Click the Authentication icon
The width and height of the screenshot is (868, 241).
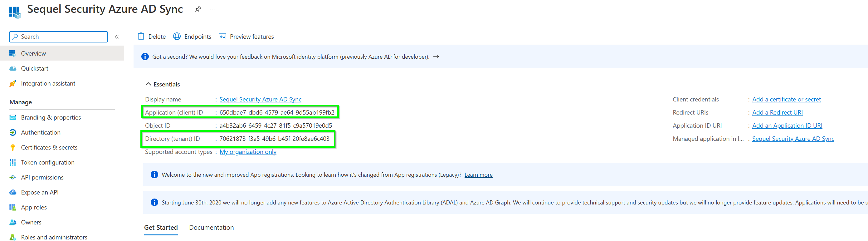tap(13, 132)
